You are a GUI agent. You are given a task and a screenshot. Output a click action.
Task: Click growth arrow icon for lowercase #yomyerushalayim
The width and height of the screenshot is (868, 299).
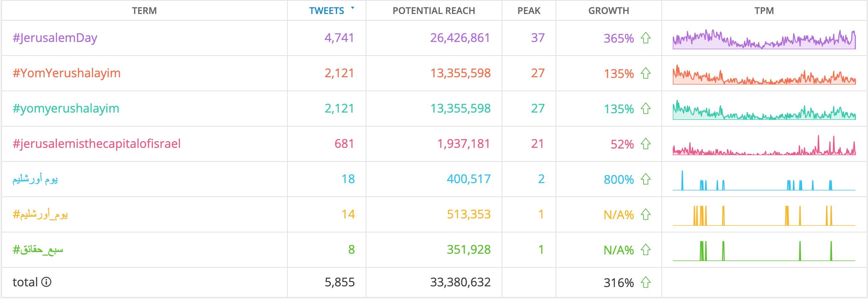645,109
